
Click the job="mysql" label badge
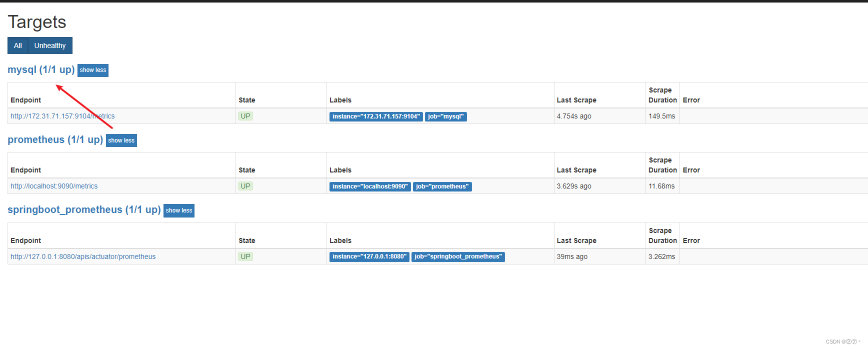pyautogui.click(x=446, y=116)
